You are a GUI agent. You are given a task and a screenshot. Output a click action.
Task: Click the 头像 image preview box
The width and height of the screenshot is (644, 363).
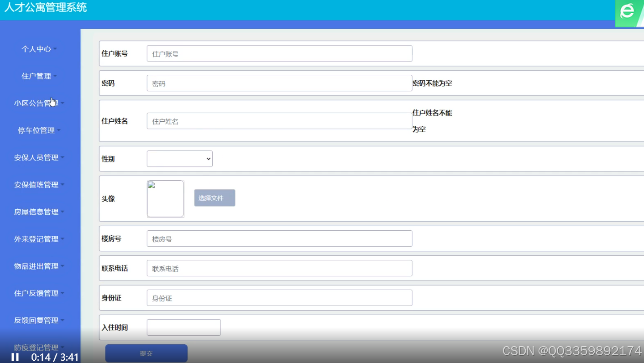pyautogui.click(x=165, y=199)
